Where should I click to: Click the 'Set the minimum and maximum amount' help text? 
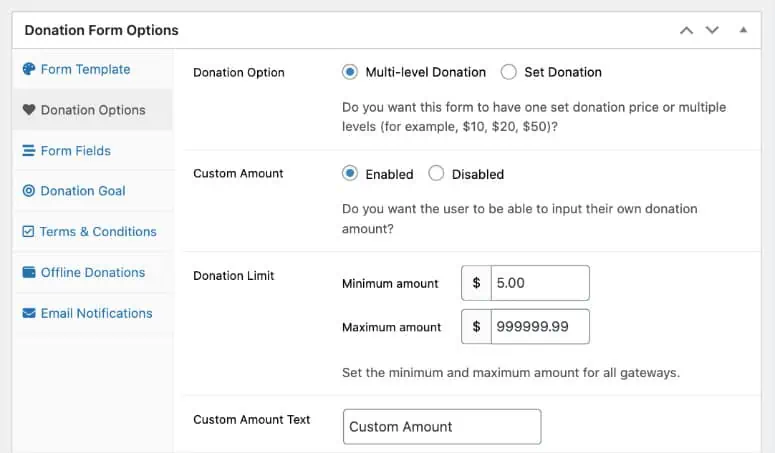[x=511, y=372]
